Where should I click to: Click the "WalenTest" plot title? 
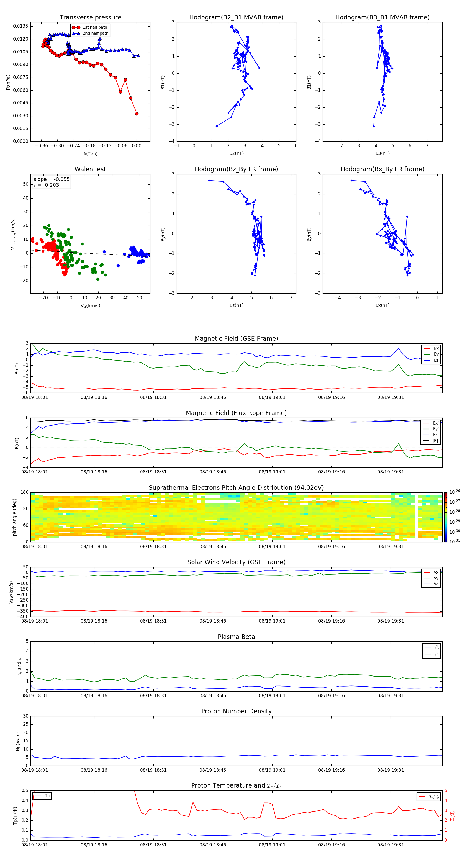[x=90, y=169]
